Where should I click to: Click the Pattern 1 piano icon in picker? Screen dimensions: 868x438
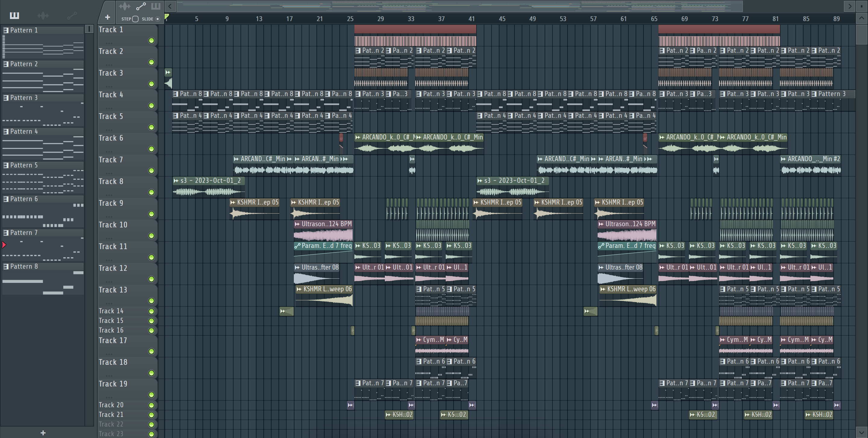click(6, 30)
